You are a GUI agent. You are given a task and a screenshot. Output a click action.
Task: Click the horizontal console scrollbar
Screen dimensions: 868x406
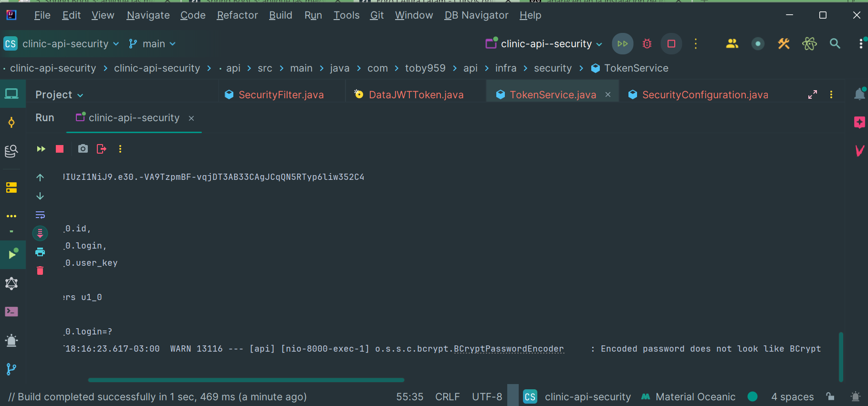coord(246,380)
